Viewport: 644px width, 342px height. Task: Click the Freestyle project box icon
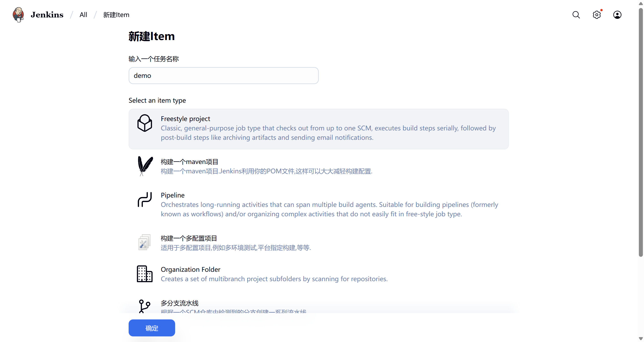(145, 123)
